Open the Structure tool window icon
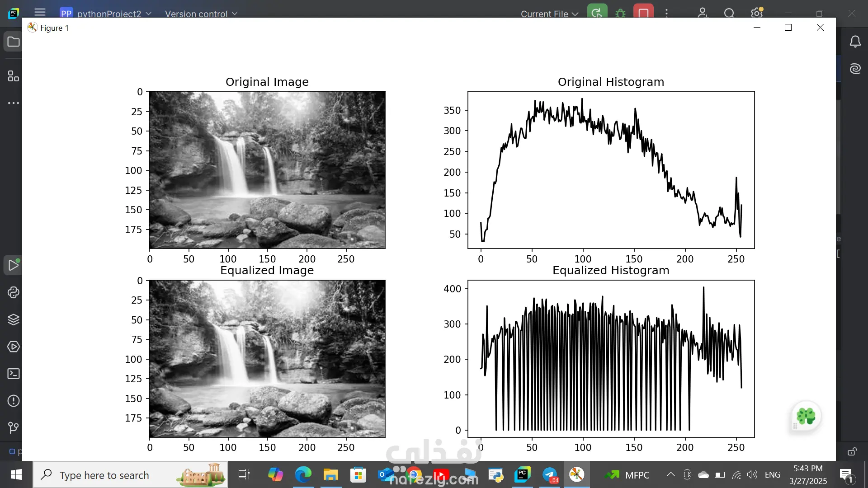The height and width of the screenshot is (488, 868). tap(14, 76)
